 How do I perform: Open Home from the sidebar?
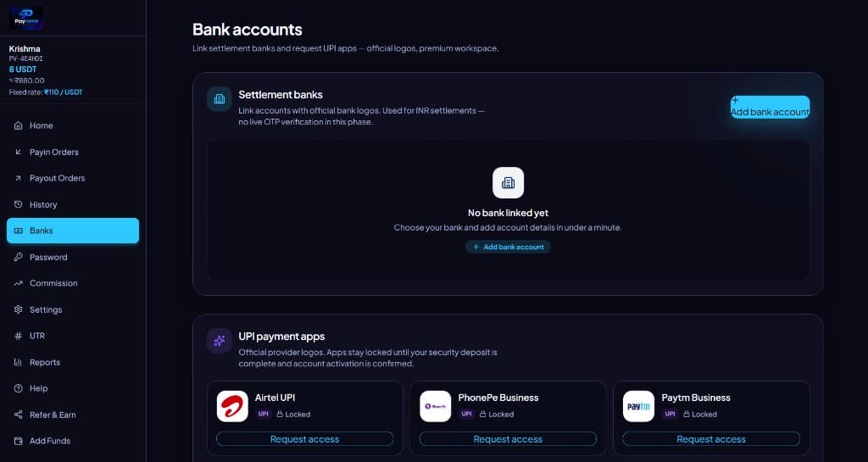click(x=73, y=125)
